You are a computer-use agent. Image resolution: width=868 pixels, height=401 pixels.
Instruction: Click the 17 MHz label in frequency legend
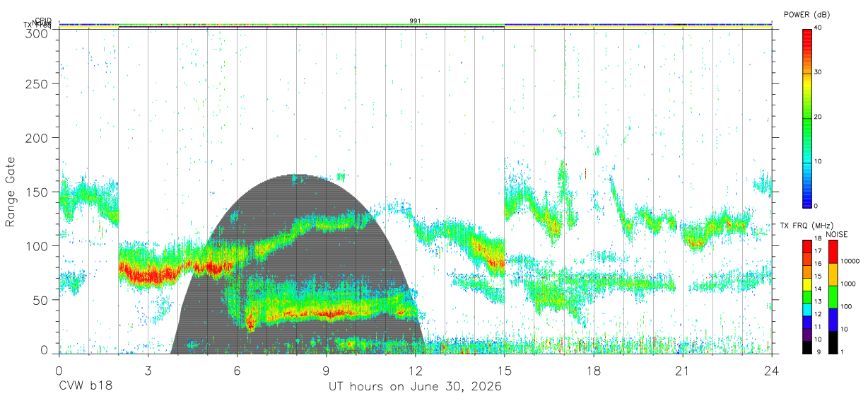point(819,251)
